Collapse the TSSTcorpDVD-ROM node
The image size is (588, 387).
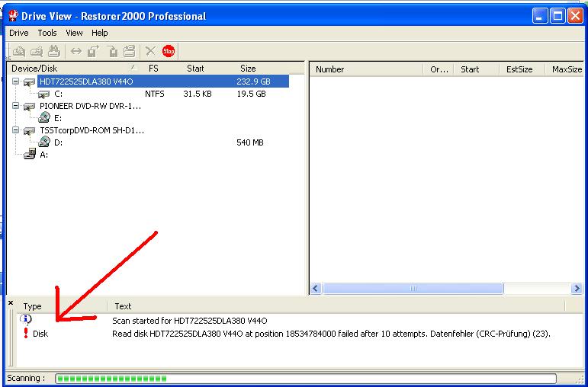click(15, 130)
